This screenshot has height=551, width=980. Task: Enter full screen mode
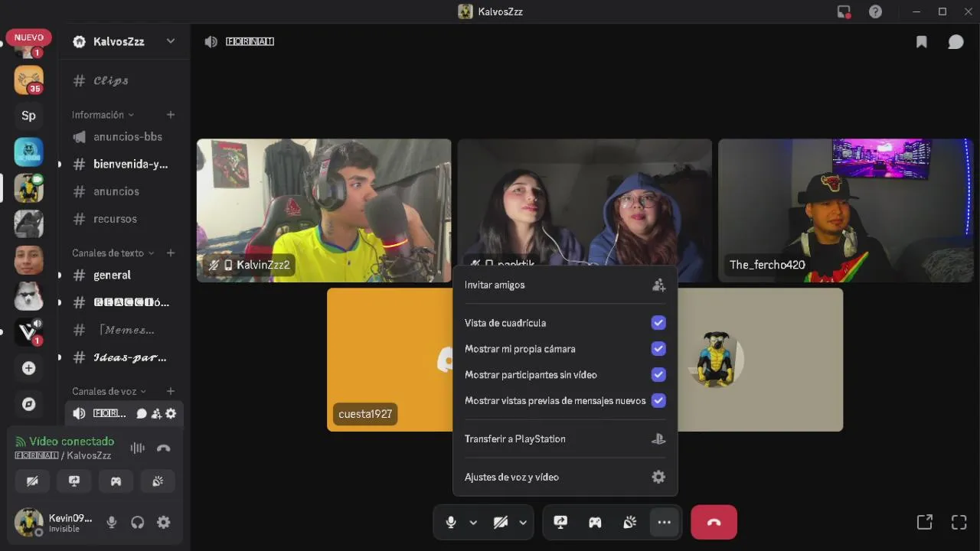[959, 522]
